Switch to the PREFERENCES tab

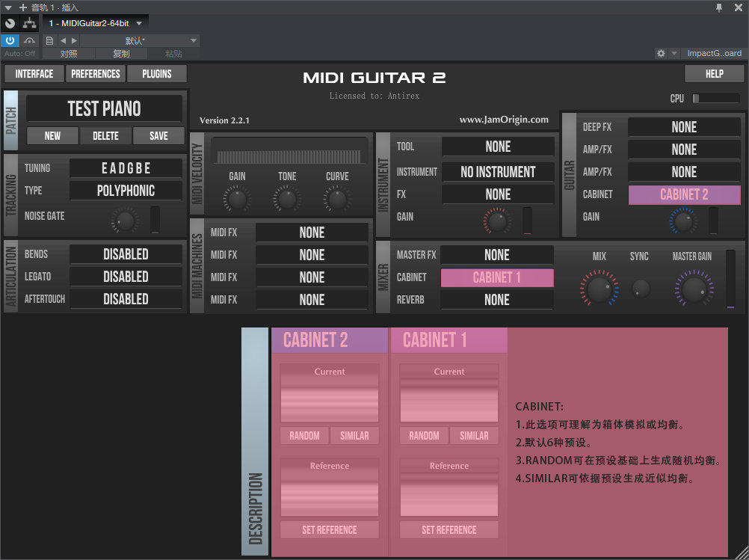(96, 73)
